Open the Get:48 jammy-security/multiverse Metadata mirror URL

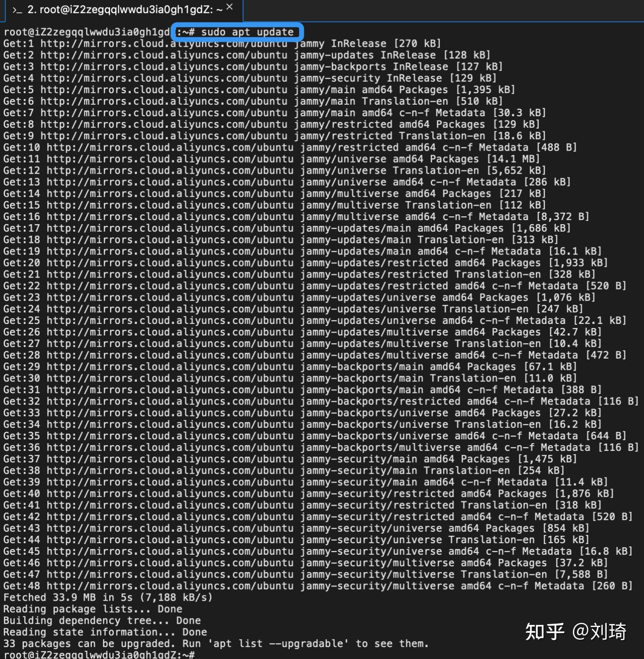(170, 586)
